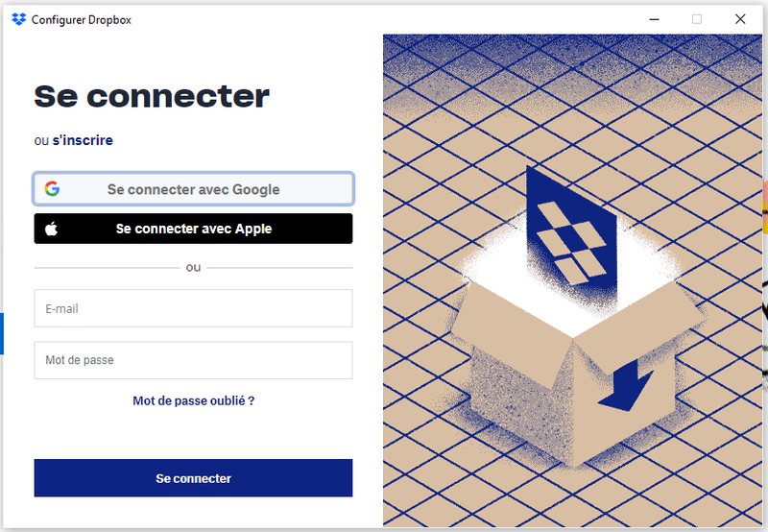Follow the "Mot de passe oublié ?" link
Screen dimensions: 768x532
[x=193, y=400]
